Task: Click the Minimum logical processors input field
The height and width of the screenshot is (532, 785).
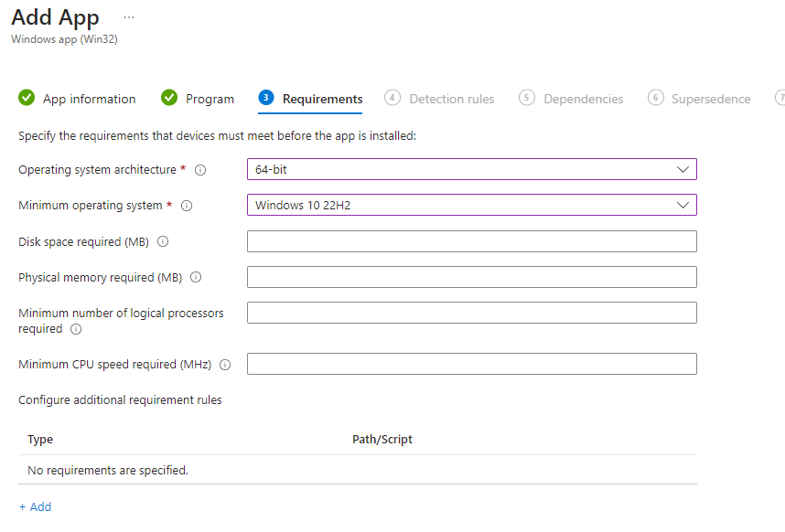Action: pos(471,313)
